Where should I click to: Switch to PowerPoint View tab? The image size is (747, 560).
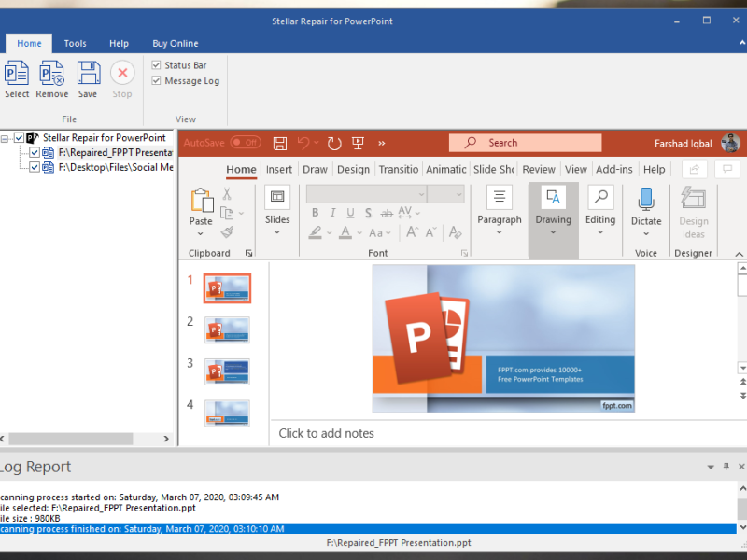pos(575,170)
